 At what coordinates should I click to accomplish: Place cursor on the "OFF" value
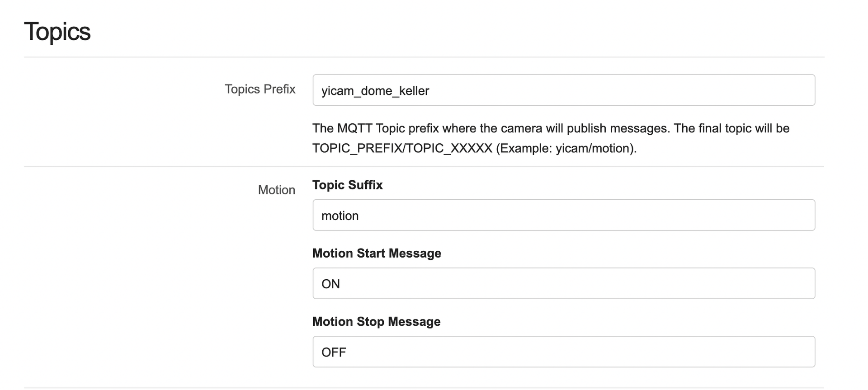tap(334, 352)
